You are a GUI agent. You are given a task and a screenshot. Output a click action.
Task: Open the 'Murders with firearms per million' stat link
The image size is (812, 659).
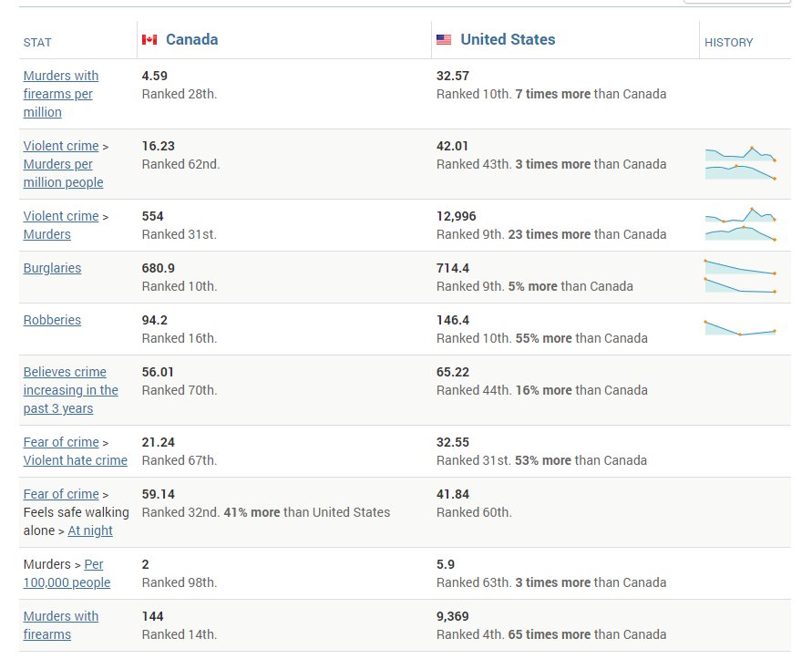pos(60,94)
